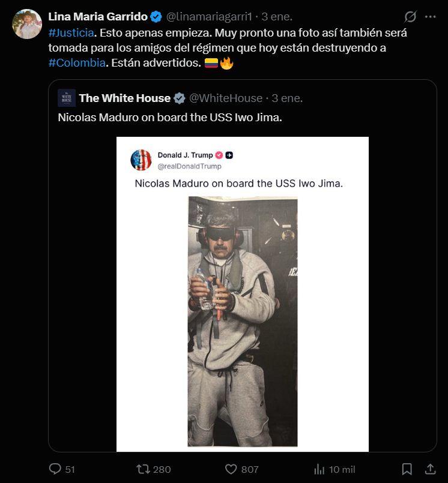Open the #Colombia hashtag link
This screenshot has height=483, width=448.
pos(77,64)
